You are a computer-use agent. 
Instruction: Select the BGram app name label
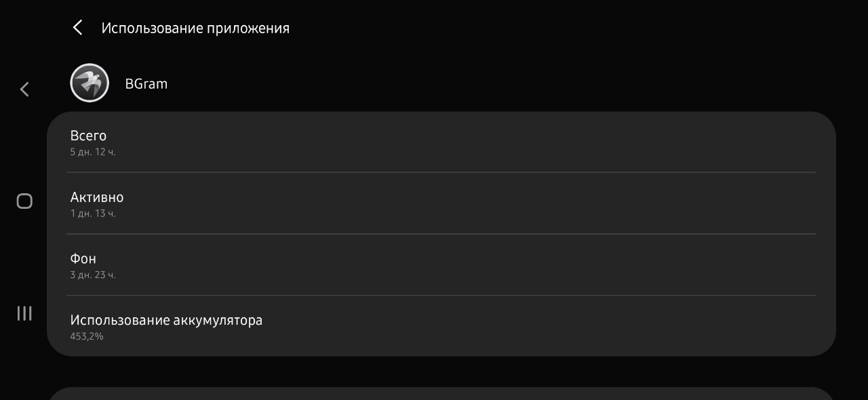click(146, 83)
